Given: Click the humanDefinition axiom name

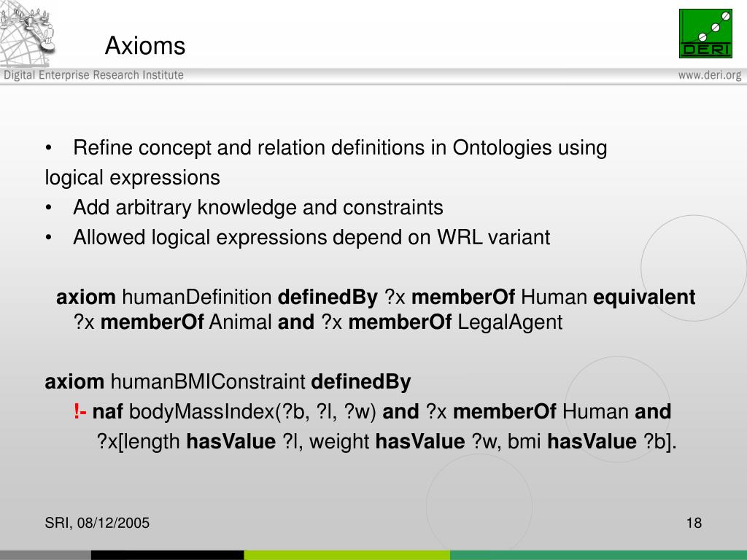Looking at the screenshot, I should 197,297.
